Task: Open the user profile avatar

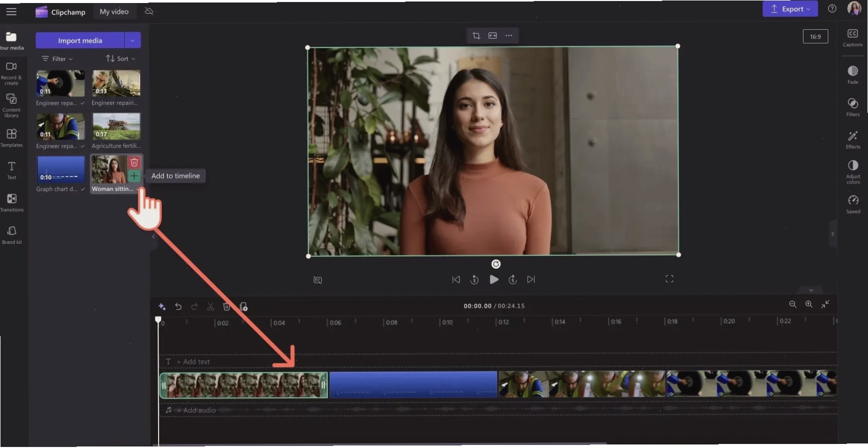Action: [854, 8]
